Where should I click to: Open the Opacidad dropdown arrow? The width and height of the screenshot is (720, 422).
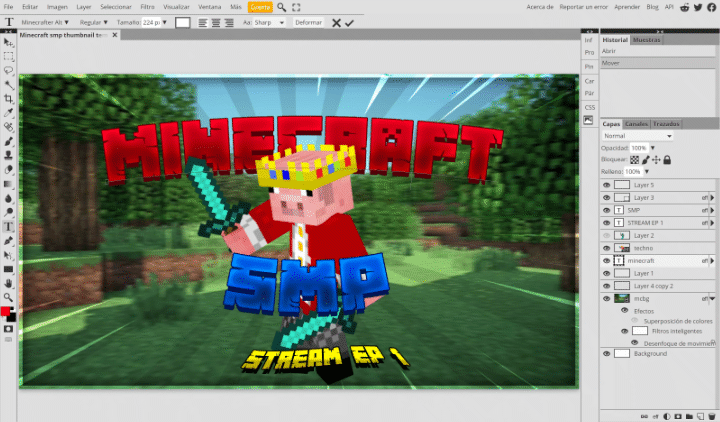click(652, 148)
